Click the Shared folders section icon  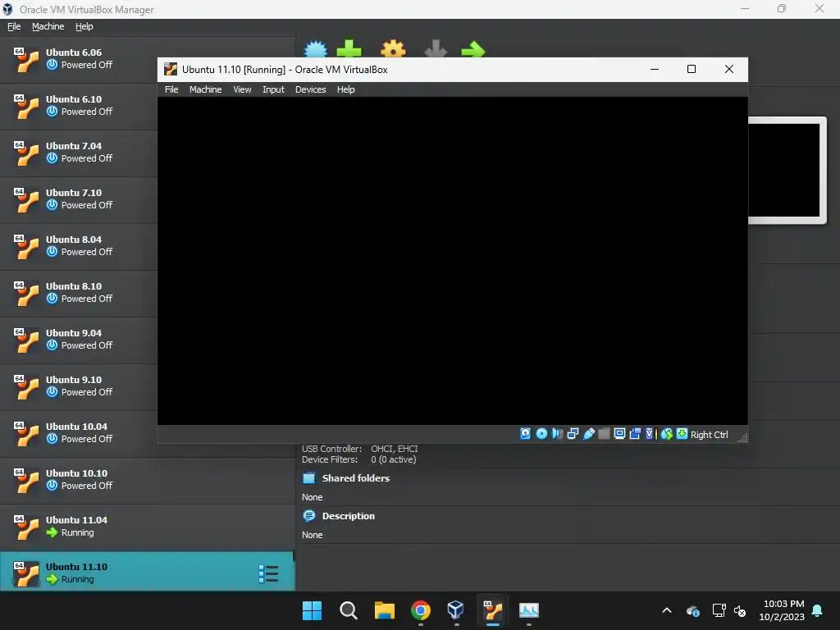tap(309, 478)
